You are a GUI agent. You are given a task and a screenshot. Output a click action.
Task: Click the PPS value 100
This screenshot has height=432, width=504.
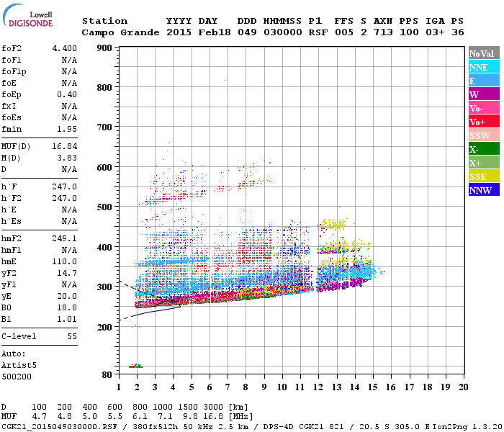[409, 32]
